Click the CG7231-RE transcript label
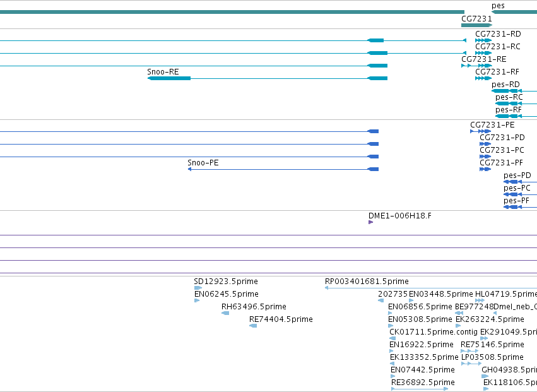This screenshot has height=392, width=537. [x=483, y=59]
